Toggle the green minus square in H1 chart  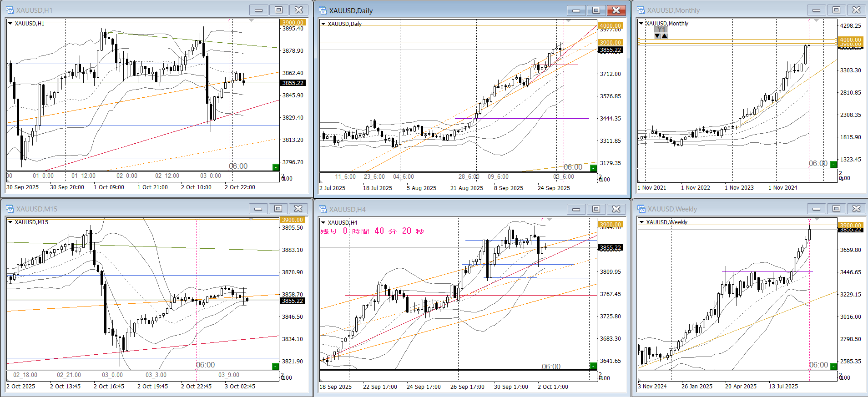pyautogui.click(x=276, y=167)
